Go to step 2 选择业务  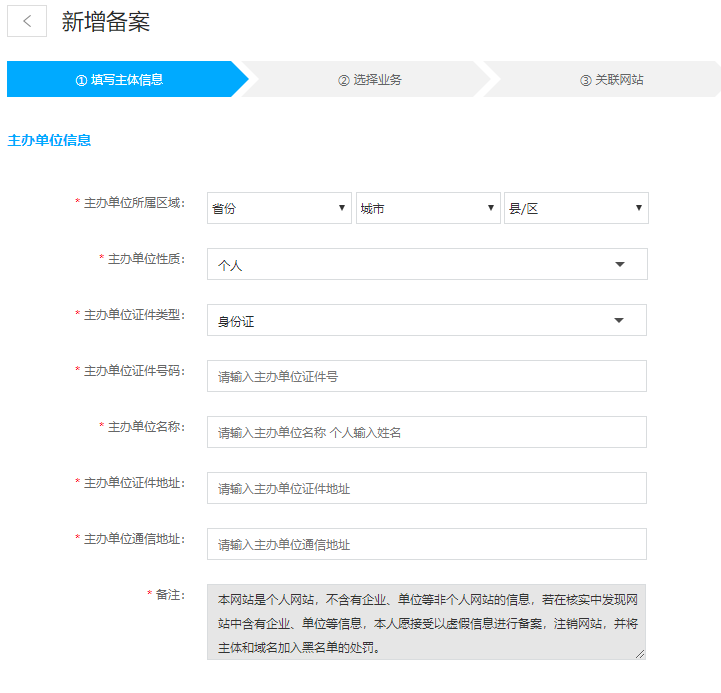[x=369, y=80]
